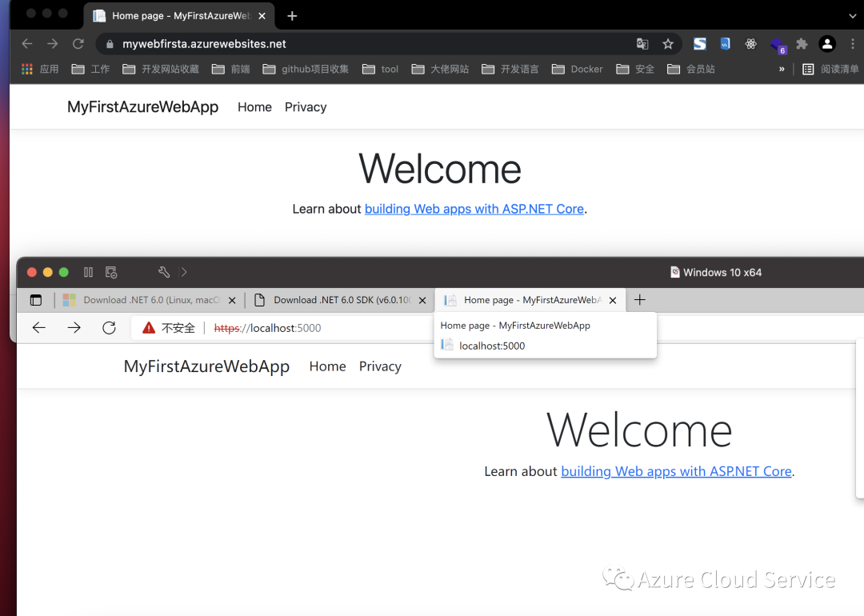Close the Chrome Home page tab

click(x=262, y=16)
